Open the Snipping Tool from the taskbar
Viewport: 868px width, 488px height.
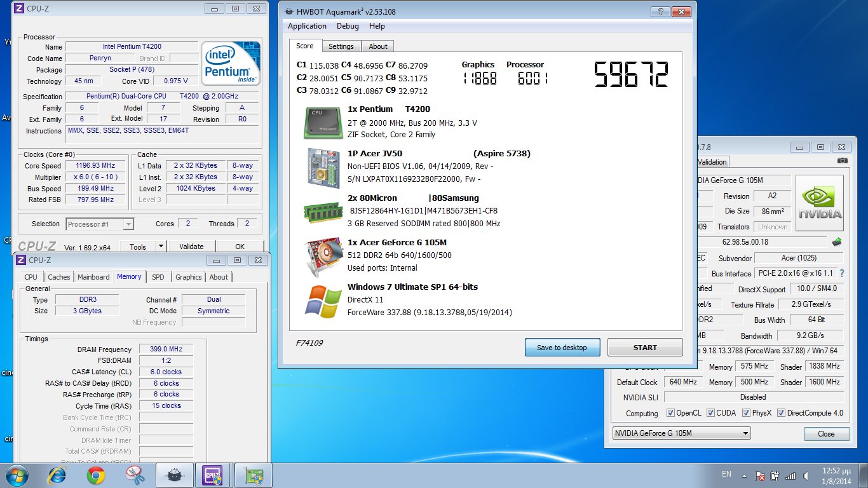135,475
